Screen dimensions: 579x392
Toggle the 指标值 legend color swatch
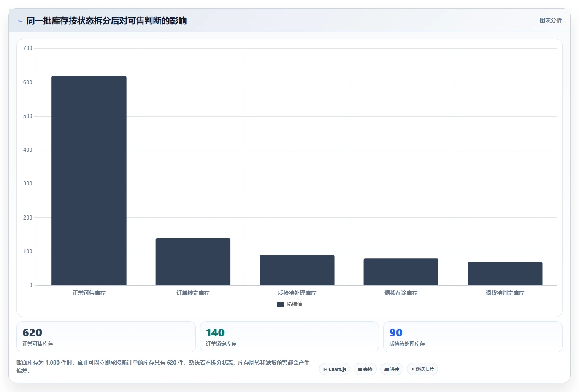point(280,304)
